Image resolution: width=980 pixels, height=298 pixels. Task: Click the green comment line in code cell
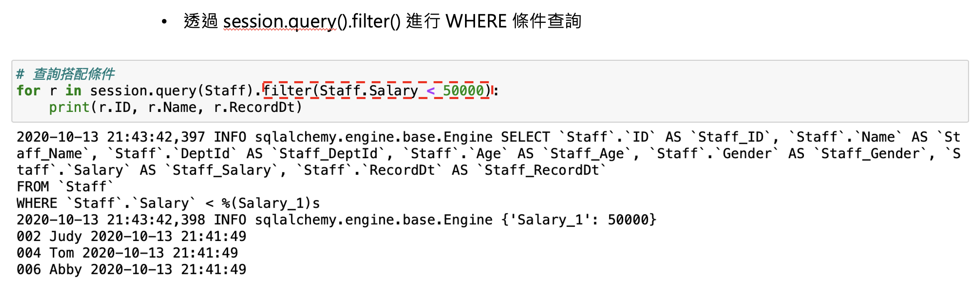point(65,74)
